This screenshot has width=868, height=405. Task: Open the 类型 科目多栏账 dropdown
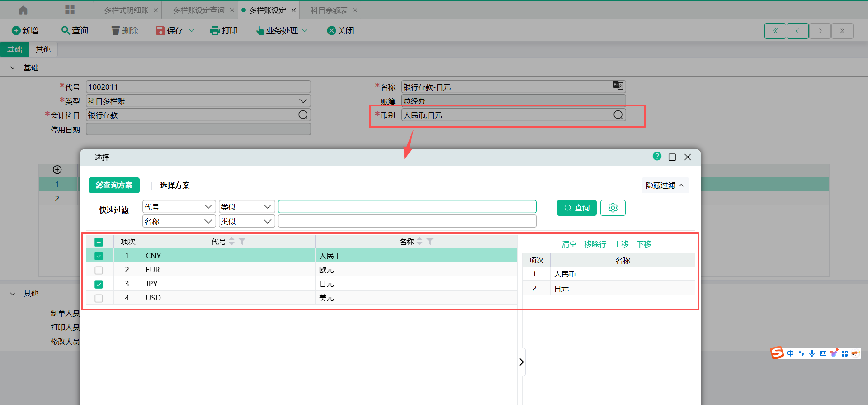(x=303, y=101)
